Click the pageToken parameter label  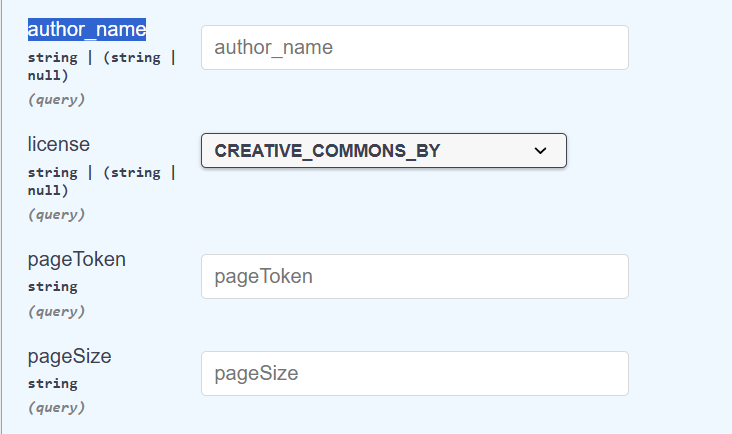(x=77, y=259)
